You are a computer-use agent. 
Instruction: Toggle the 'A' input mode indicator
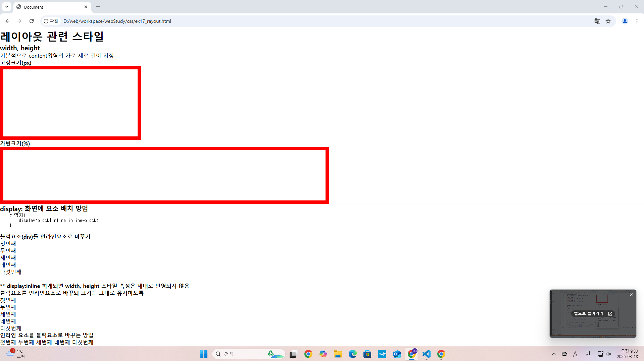(575, 354)
